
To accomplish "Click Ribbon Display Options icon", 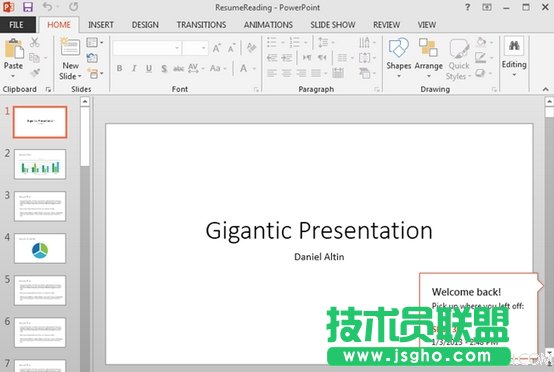I will (x=487, y=7).
